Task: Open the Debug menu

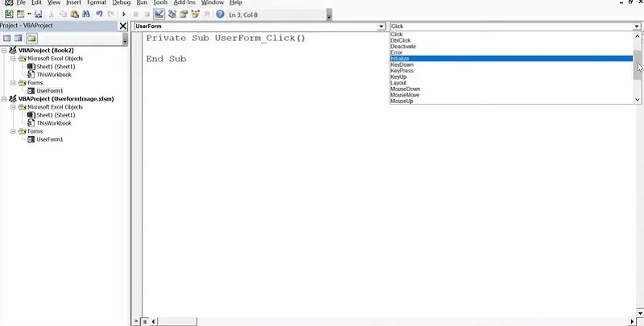Action: pos(122,3)
